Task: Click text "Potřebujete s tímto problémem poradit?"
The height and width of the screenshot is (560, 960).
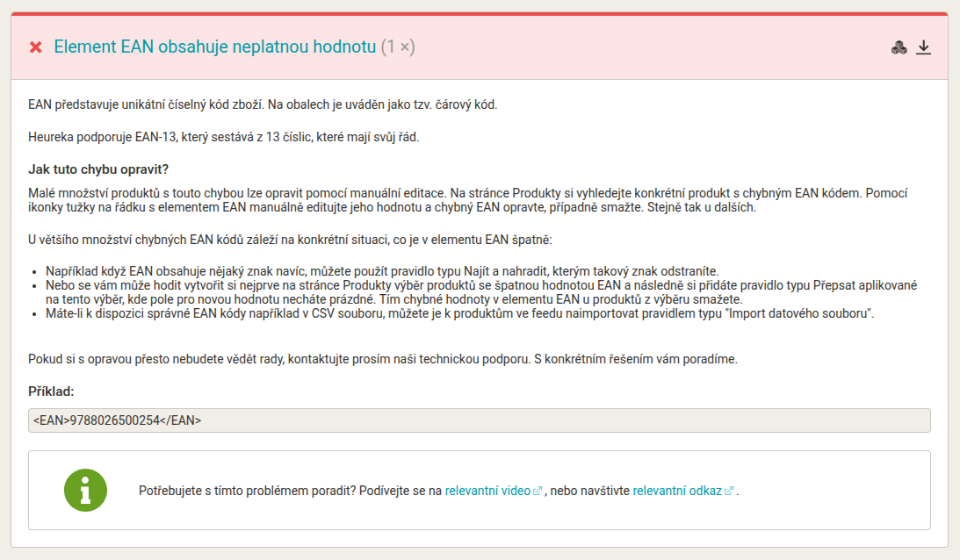Action: click(x=248, y=491)
